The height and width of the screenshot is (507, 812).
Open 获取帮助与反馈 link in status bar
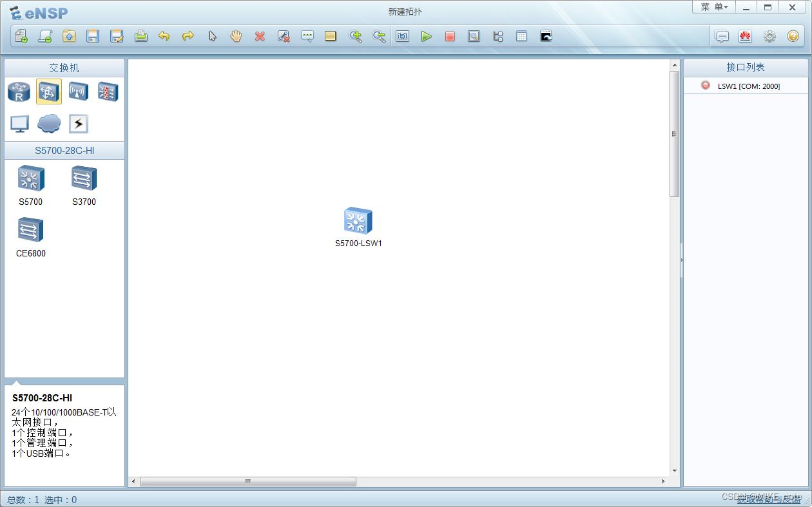click(x=768, y=499)
